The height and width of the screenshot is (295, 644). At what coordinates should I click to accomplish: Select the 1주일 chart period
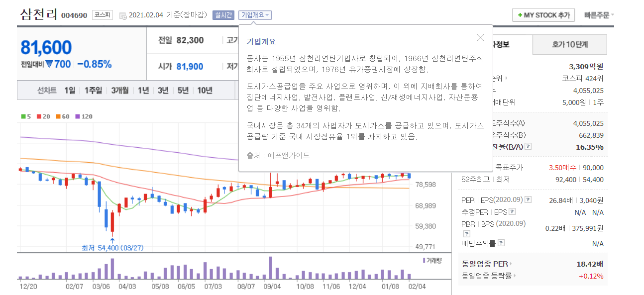tap(93, 91)
